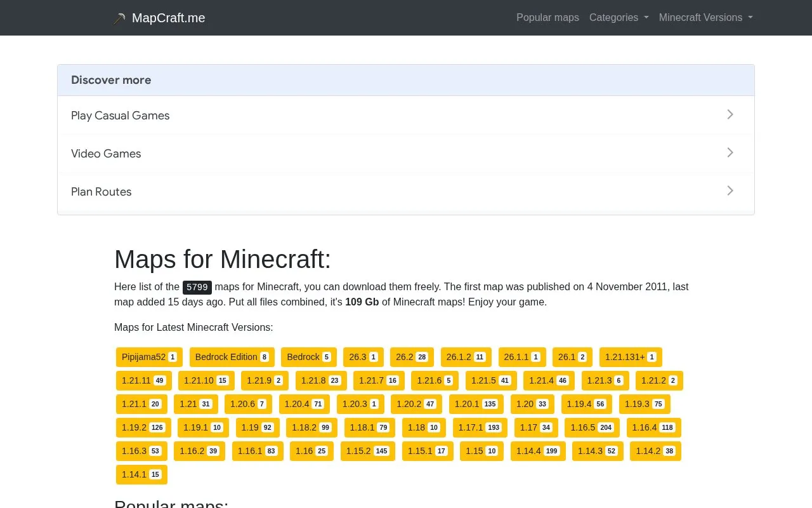Click chevron arrow next to Plan Routes
The image size is (812, 508).
730,190
